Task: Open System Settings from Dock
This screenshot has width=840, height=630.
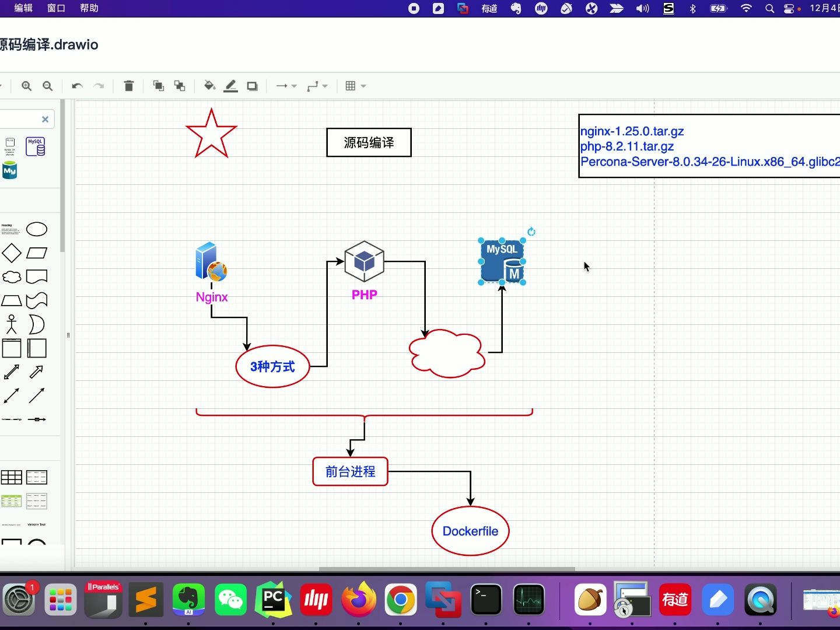Action: [19, 599]
